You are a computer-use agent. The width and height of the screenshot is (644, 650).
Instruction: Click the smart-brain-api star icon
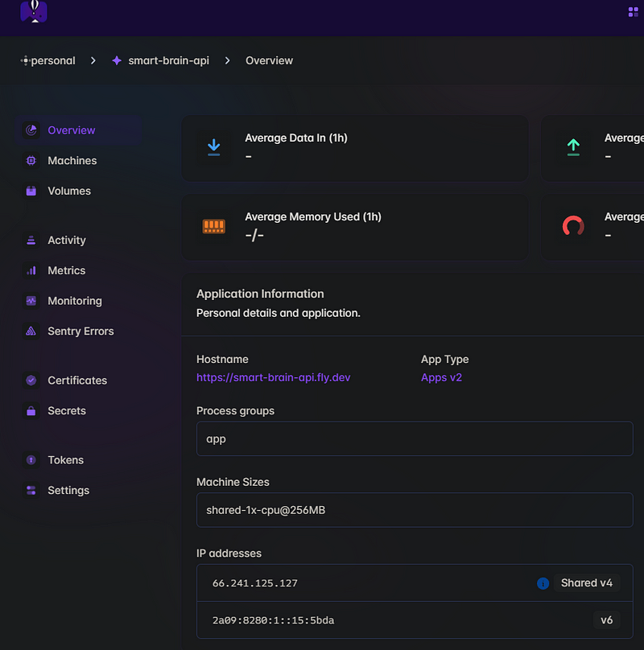(x=117, y=60)
